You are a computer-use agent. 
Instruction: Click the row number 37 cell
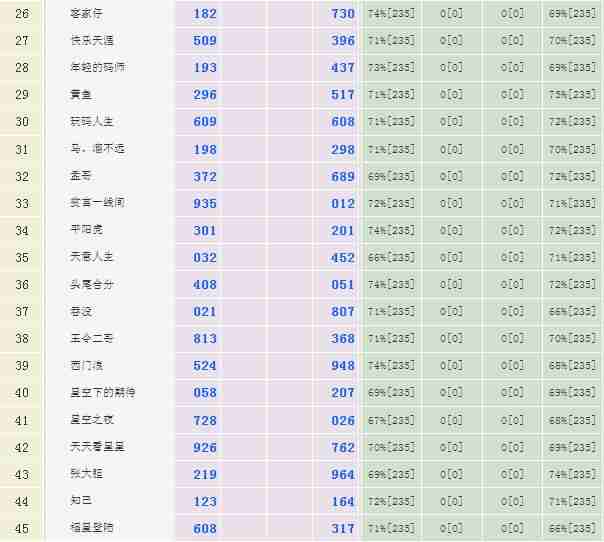(x=22, y=311)
